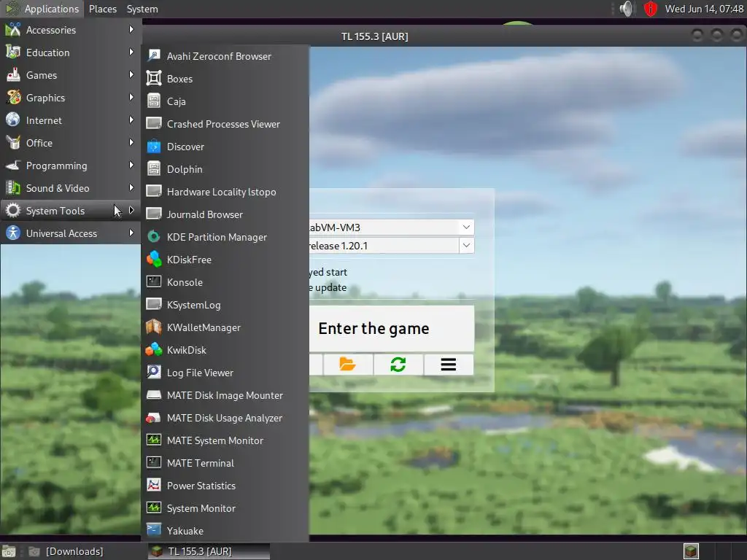
Task: Expand the Accessories submenu
Action: coord(71,30)
